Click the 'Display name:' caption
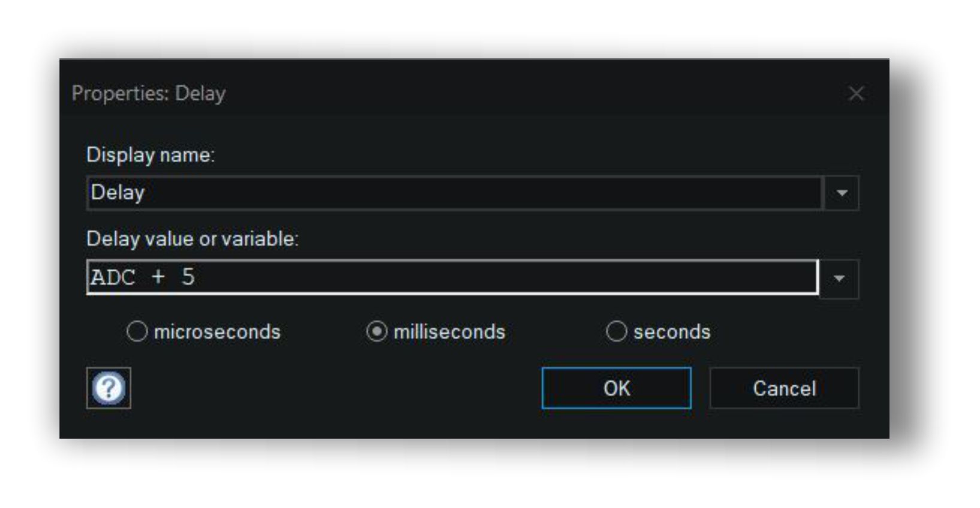Image resolution: width=980 pixels, height=508 pixels. pyautogui.click(x=150, y=155)
